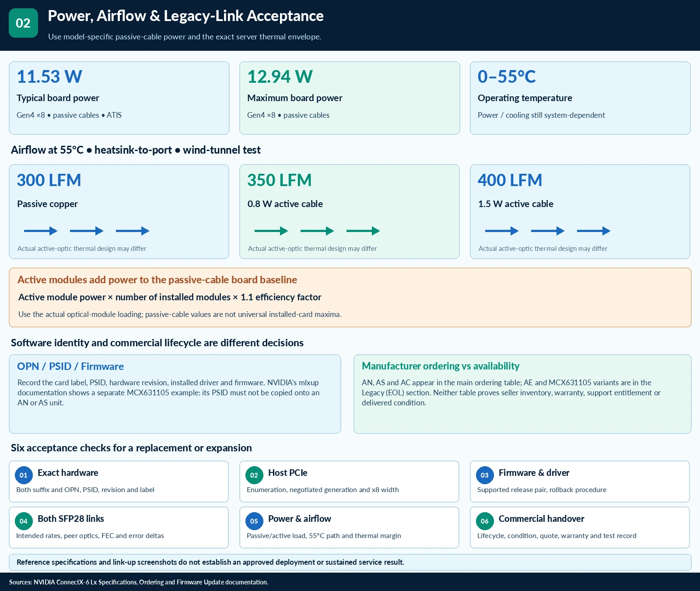
Task: Click the Host PCIe check title
Action: coord(288,473)
